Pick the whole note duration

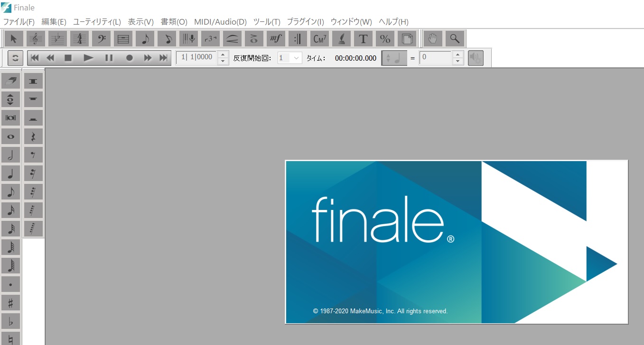(10, 136)
